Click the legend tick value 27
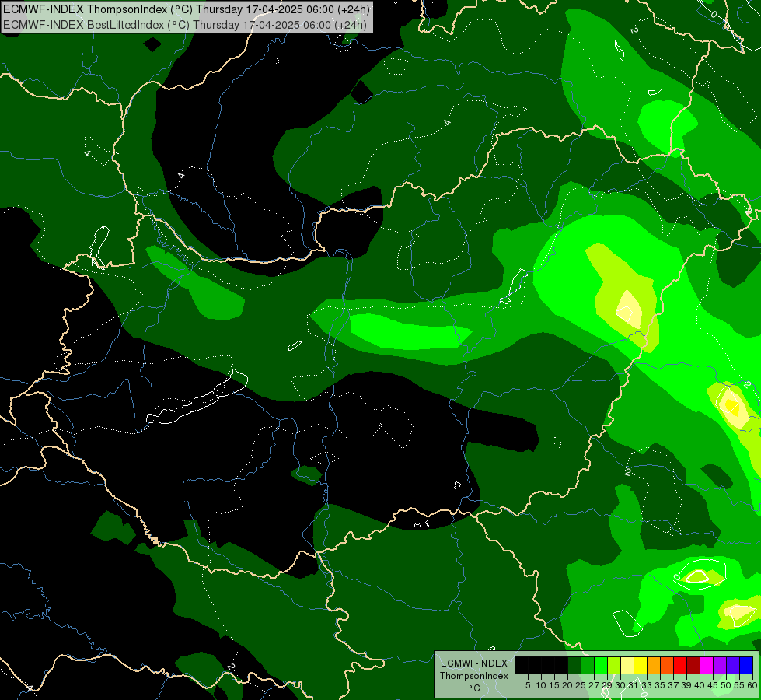The height and width of the screenshot is (700, 761). pos(594,685)
